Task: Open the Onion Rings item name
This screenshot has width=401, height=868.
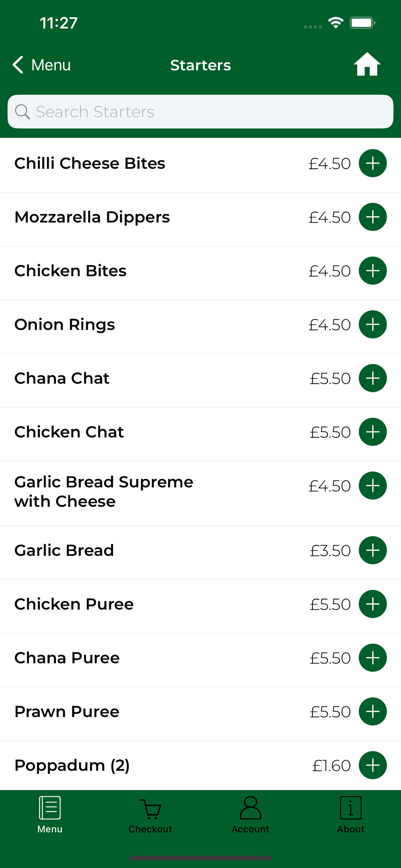Action: (x=65, y=325)
